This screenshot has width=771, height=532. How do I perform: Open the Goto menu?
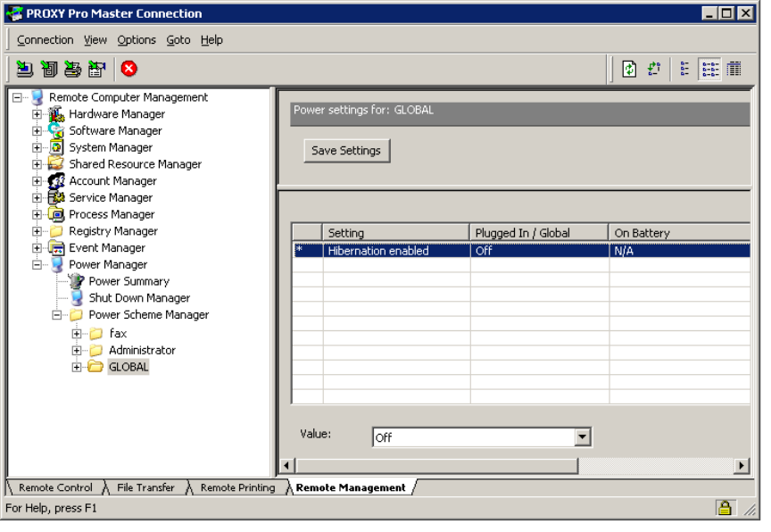coord(178,40)
